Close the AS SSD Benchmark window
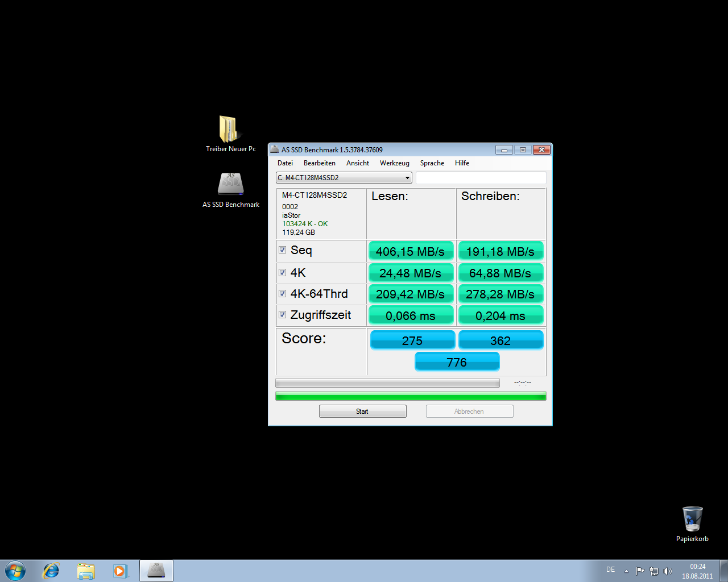The height and width of the screenshot is (582, 728). tap(541, 150)
